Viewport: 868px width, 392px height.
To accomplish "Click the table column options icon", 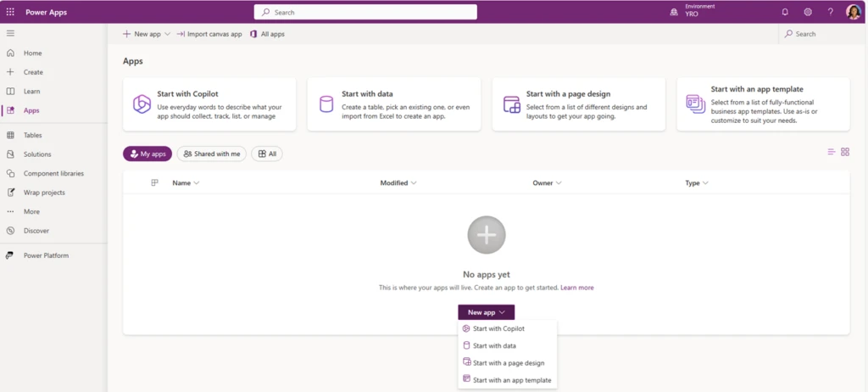I will tap(154, 182).
